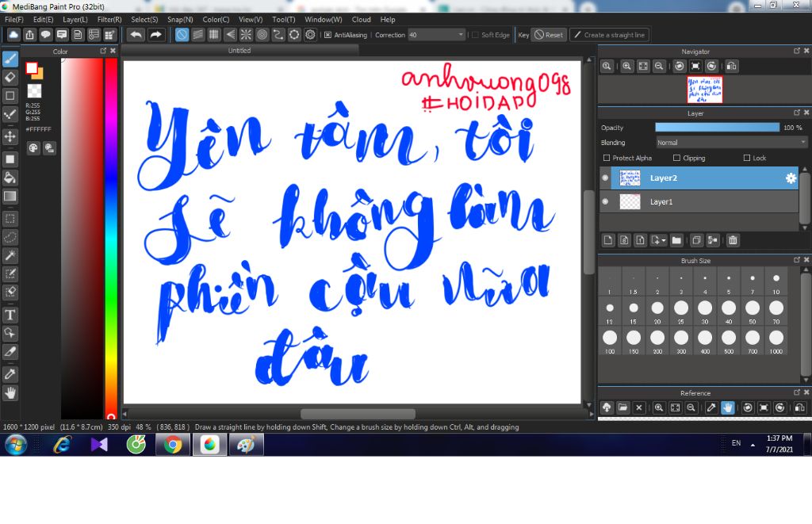The image size is (812, 524).
Task: Switch to the Untitled canvas tab
Action: (x=239, y=50)
